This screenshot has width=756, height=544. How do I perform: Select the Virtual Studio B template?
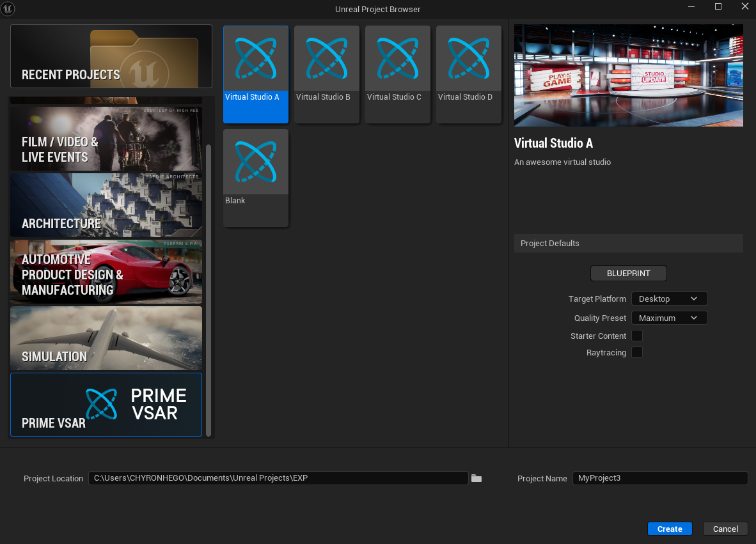(x=326, y=75)
